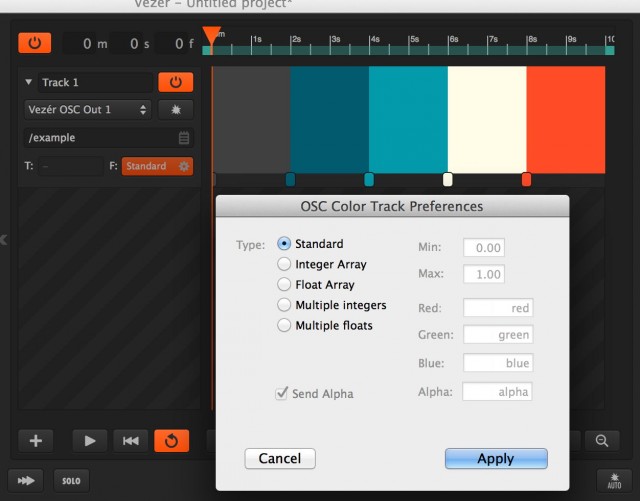
Task: Add a new track with plus button
Action: 35,440
